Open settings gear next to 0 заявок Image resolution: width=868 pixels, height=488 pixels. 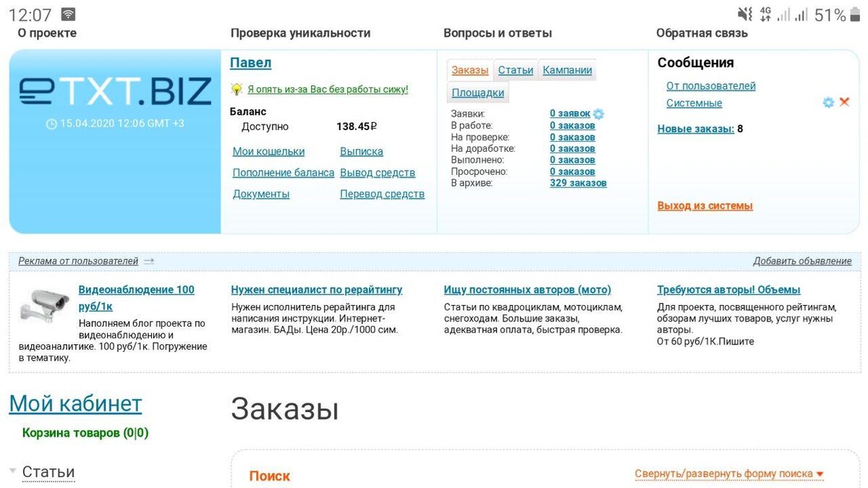coord(599,114)
